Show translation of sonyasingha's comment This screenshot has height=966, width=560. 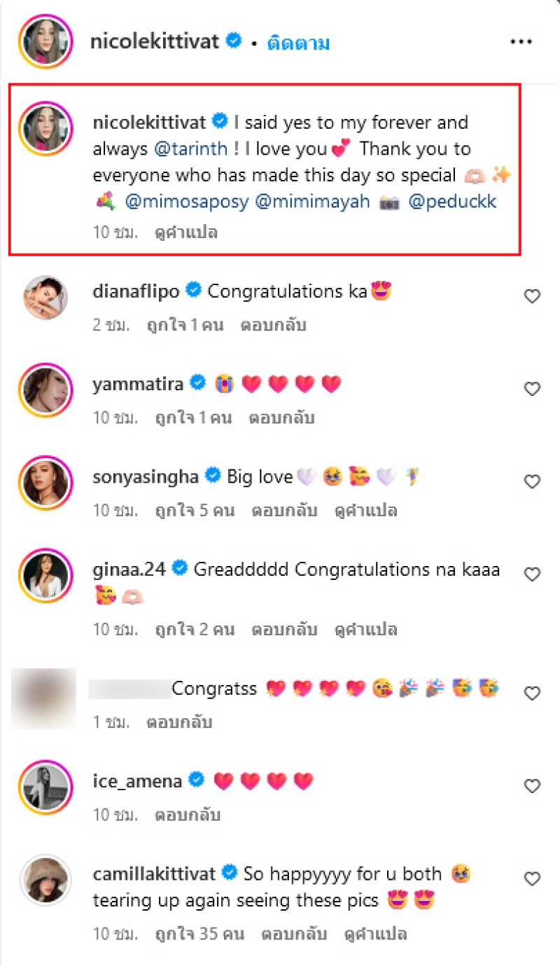point(366,511)
